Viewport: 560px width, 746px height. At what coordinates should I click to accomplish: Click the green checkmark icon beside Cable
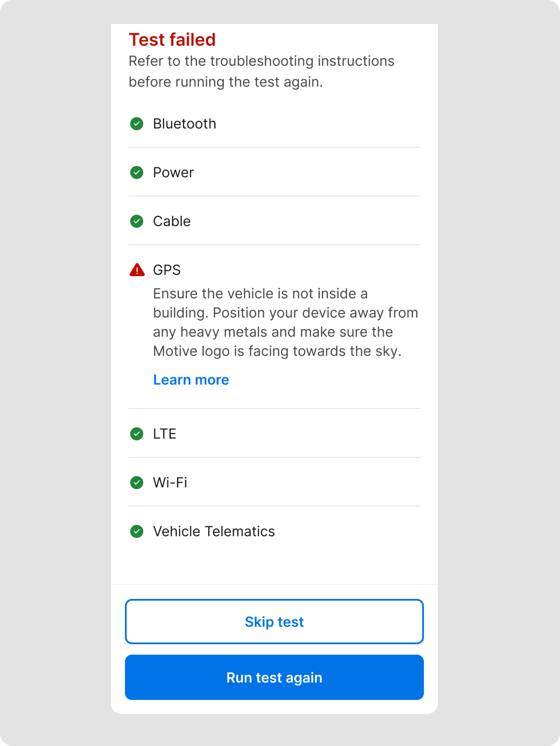137,221
